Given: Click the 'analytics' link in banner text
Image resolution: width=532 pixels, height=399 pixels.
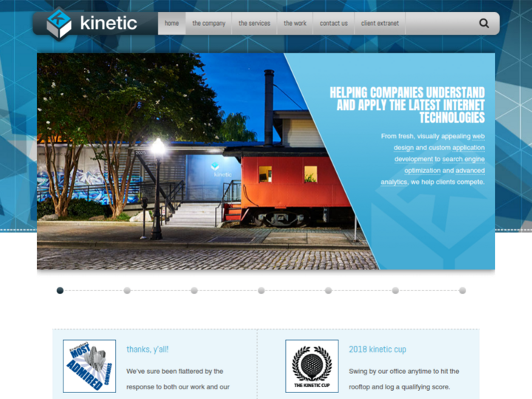Looking at the screenshot, I should pyautogui.click(x=394, y=182).
